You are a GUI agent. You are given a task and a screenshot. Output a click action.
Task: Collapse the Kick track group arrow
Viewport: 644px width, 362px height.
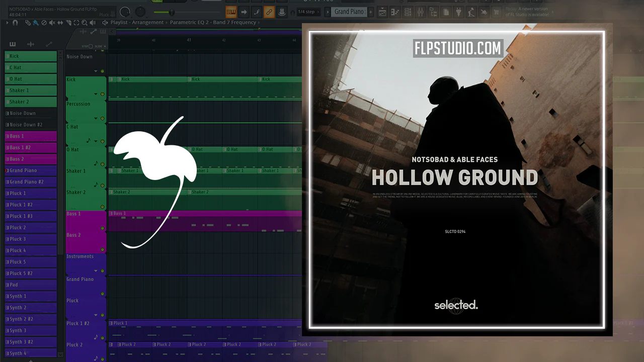(x=96, y=94)
